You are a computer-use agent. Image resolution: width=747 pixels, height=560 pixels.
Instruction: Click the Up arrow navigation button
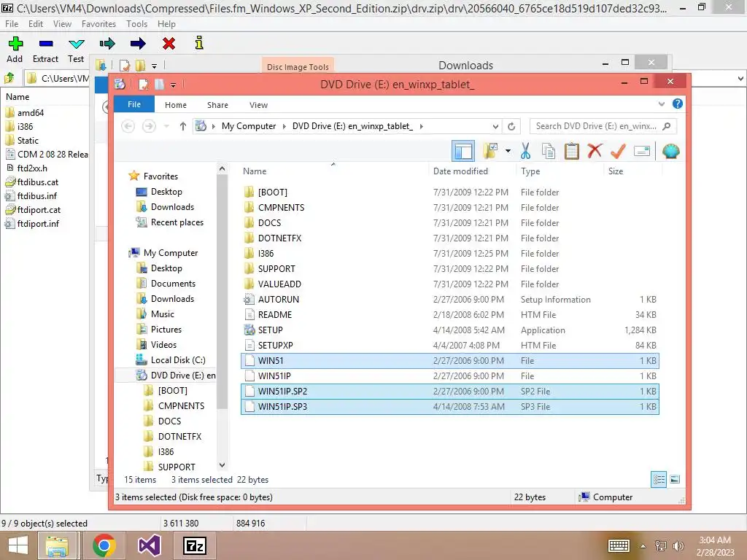[x=183, y=126]
